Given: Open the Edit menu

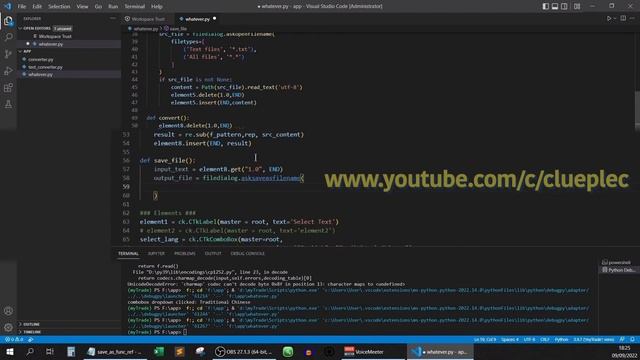Looking at the screenshot, I should tap(37, 7).
